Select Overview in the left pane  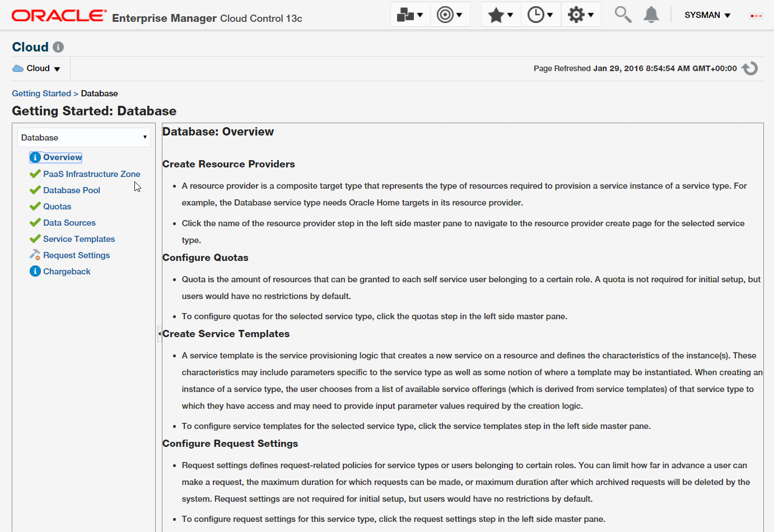tap(63, 157)
